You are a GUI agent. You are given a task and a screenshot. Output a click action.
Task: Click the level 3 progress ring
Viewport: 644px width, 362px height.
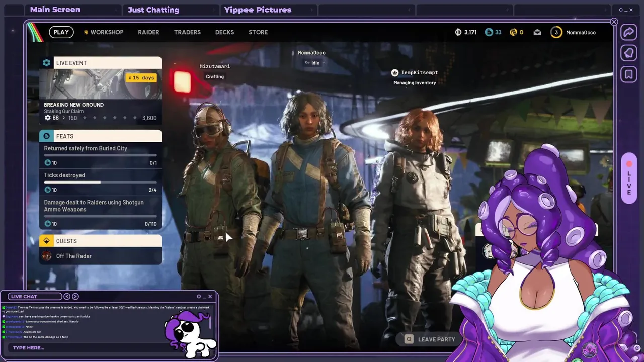tap(556, 32)
